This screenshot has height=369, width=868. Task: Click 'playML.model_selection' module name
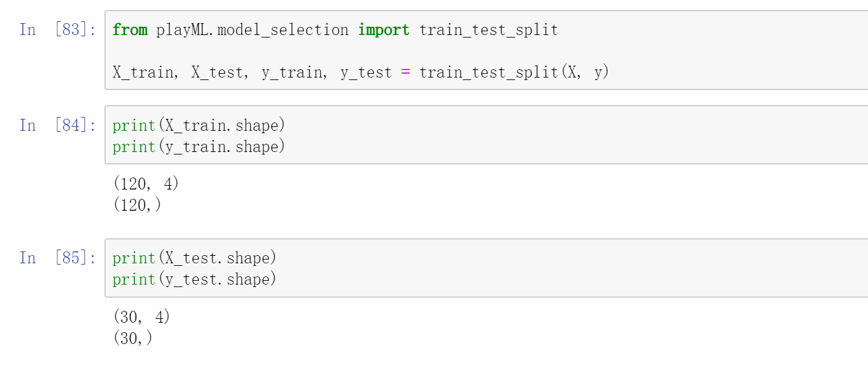(x=252, y=29)
